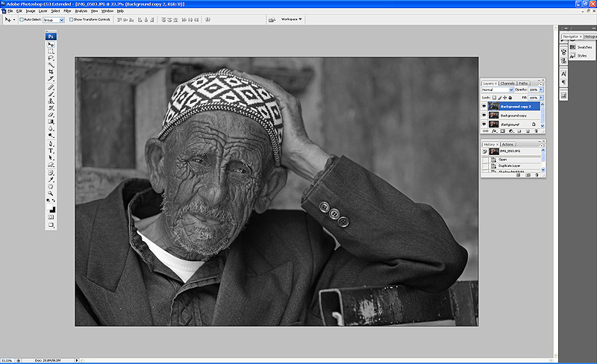Select the Lasso tool
Image resolution: width=597 pixels, height=364 pixels.
[51, 58]
